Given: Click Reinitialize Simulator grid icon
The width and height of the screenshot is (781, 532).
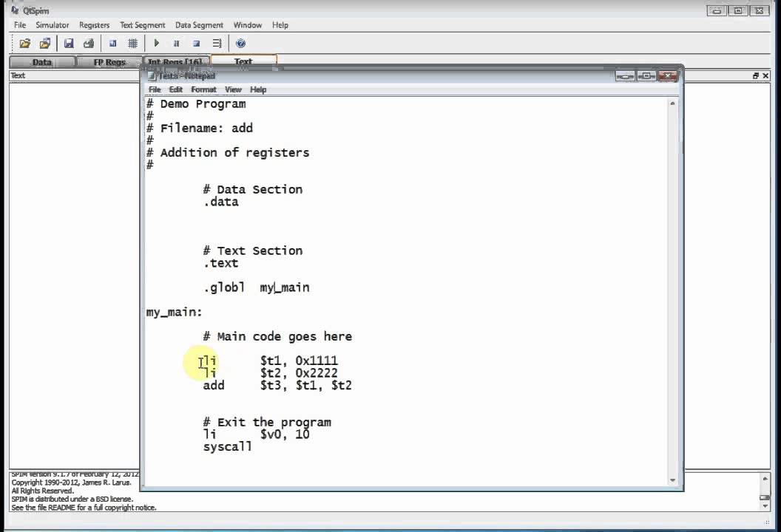Looking at the screenshot, I should (132, 44).
